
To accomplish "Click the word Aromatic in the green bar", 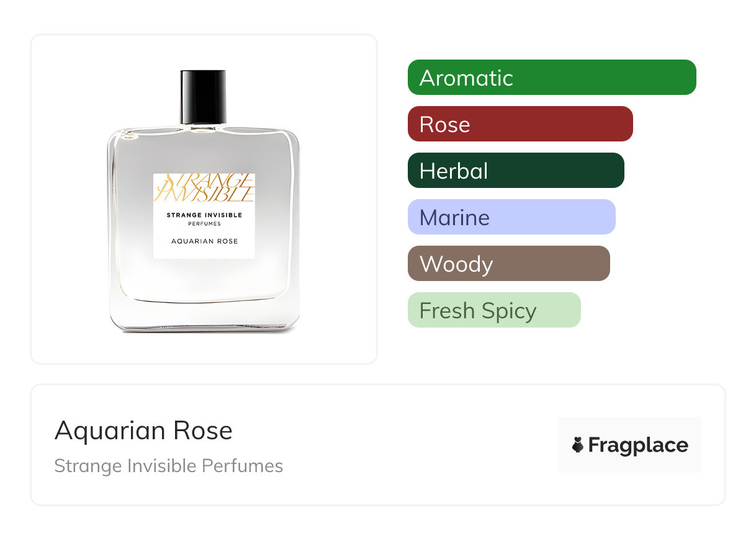I will tap(466, 78).
